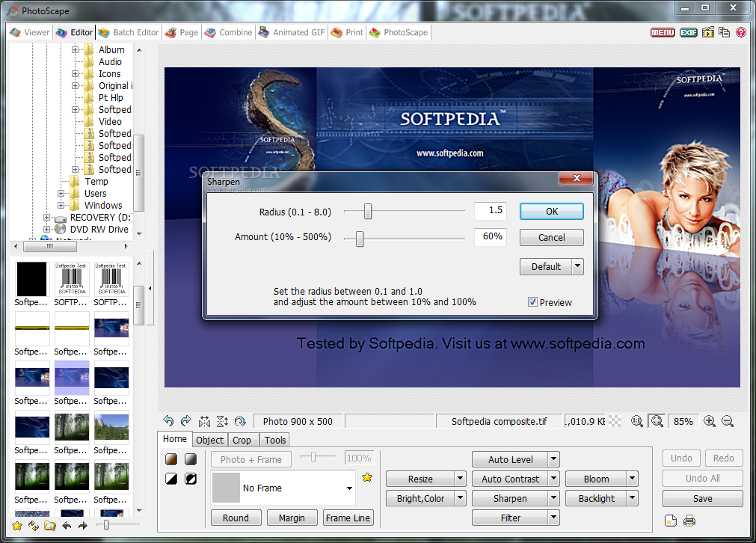Click the Amount slider handle
Viewport: 756px width, 543px height.
(360, 238)
